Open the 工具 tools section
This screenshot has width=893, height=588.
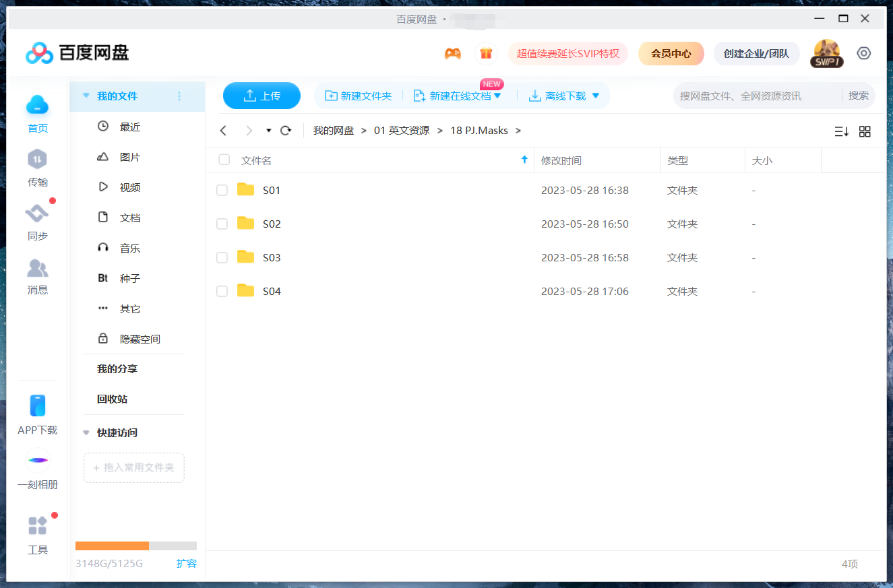(x=37, y=535)
